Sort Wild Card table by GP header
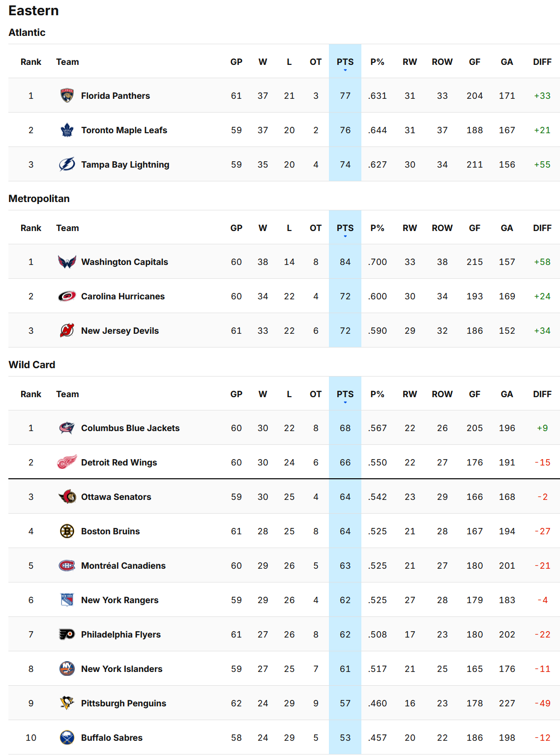 pos(236,394)
